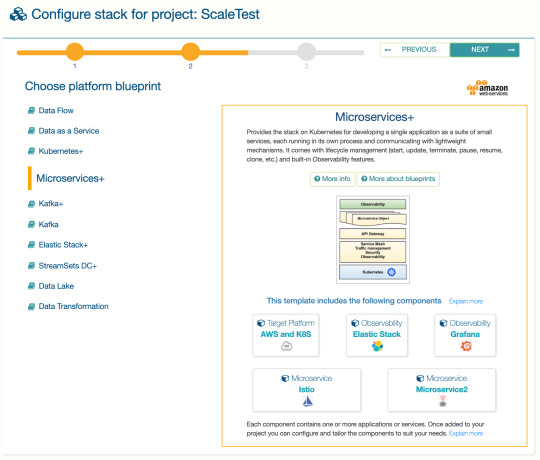Open the Microservice2 component card

coord(442,390)
